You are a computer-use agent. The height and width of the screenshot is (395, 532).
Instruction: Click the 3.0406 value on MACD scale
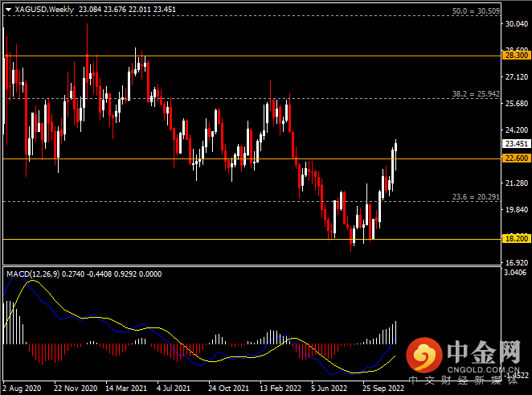514,274
